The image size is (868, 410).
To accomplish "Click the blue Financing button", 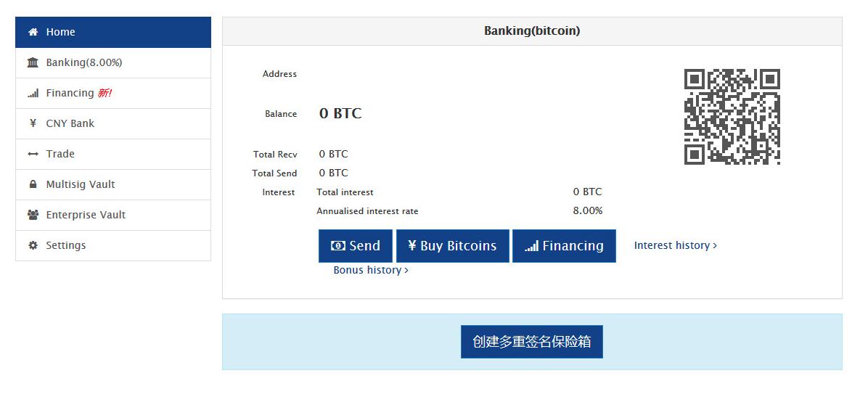I will (x=564, y=246).
